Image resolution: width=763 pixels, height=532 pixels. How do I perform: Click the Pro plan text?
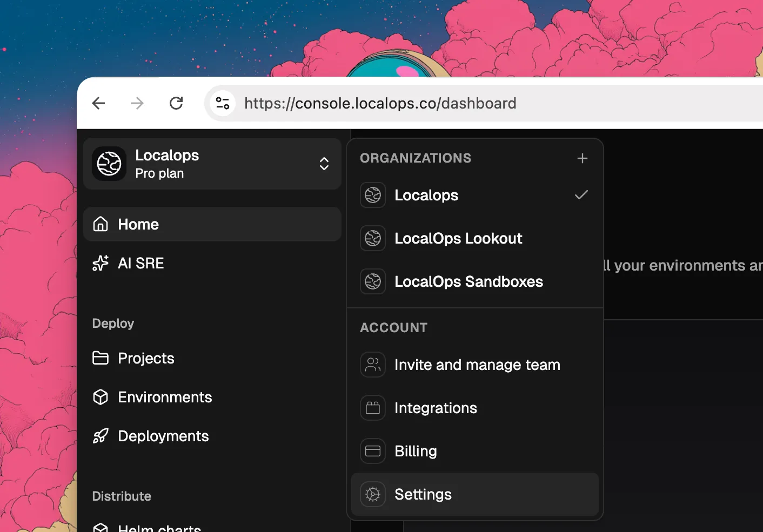coord(159,173)
